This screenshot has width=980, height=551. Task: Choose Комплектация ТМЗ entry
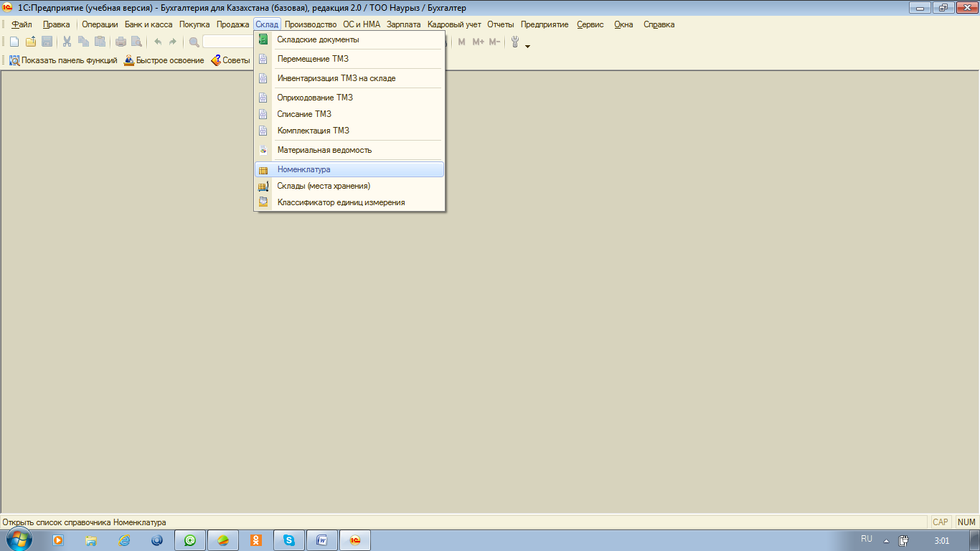tap(349, 131)
